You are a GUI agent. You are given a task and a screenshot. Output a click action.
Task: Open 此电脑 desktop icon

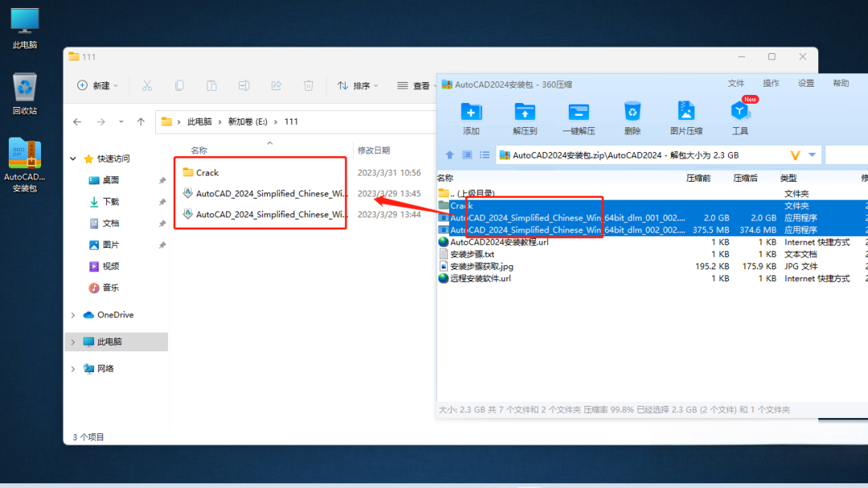click(x=25, y=29)
